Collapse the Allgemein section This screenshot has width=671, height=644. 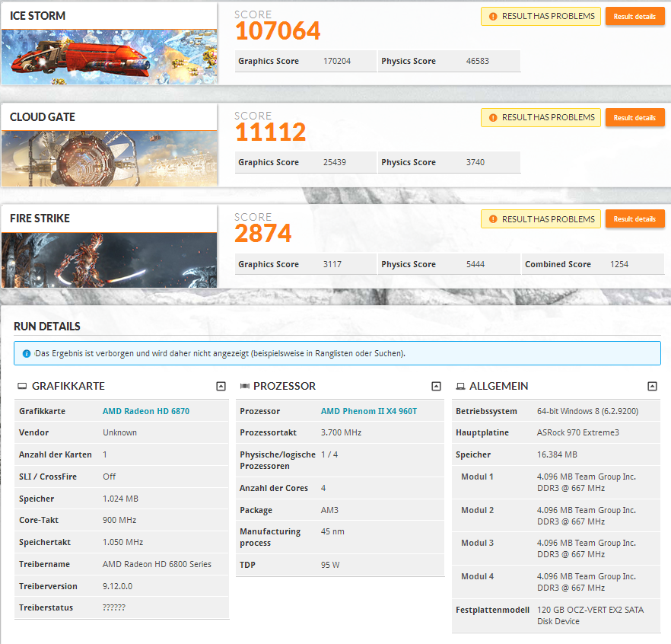[652, 386]
